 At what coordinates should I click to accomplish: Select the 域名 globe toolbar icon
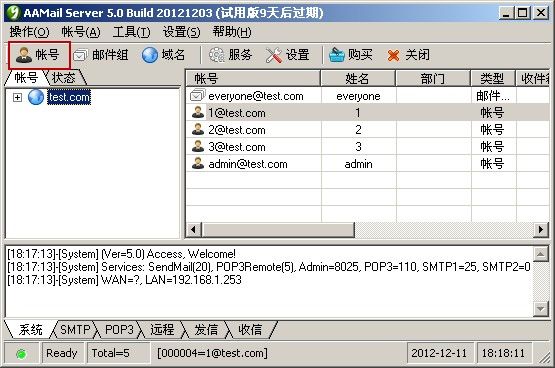click(150, 55)
